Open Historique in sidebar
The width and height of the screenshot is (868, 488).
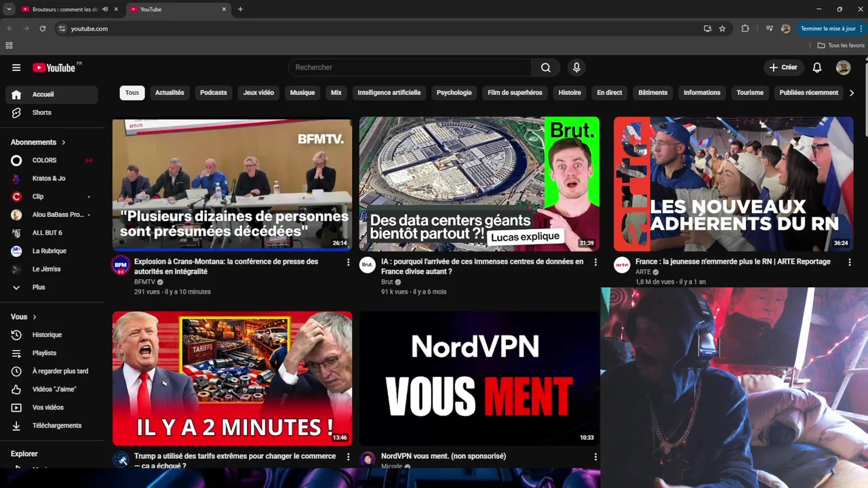coord(52,335)
